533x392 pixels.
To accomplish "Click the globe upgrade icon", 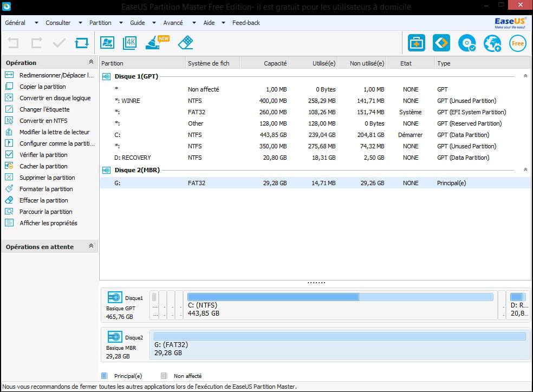I will (492, 43).
